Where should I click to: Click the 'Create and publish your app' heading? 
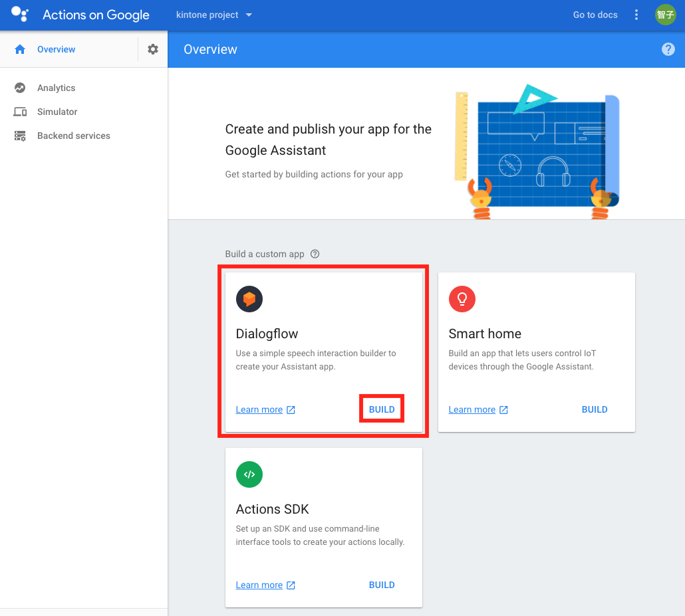[328, 140]
